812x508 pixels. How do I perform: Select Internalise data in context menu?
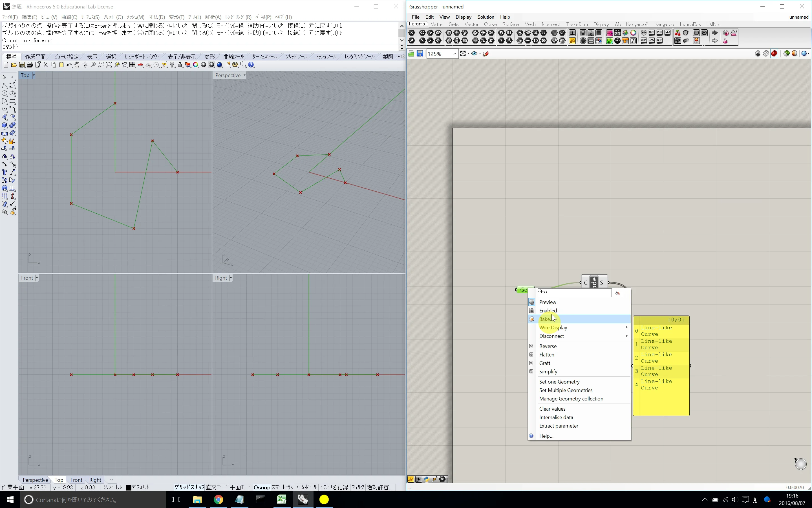pyautogui.click(x=579, y=417)
